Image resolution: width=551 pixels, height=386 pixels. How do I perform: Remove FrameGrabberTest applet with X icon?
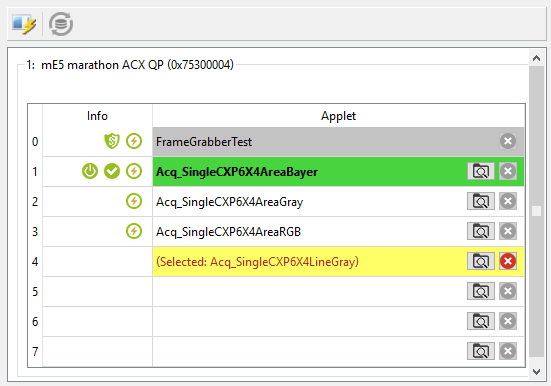[x=508, y=141]
